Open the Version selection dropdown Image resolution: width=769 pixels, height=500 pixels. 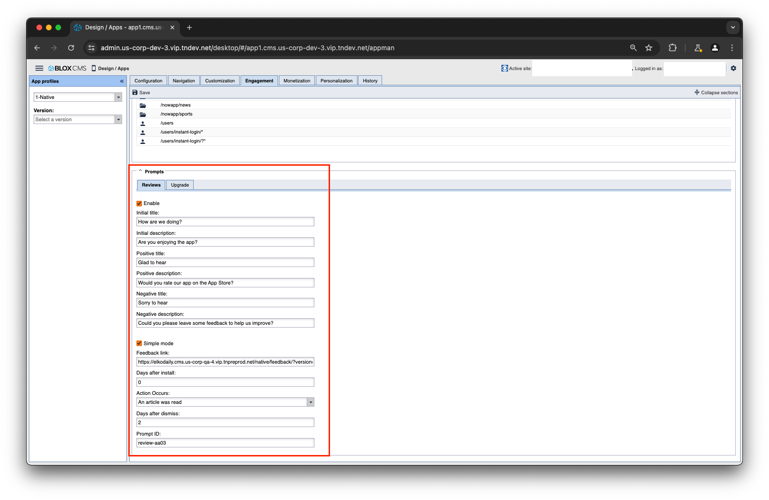pos(118,119)
